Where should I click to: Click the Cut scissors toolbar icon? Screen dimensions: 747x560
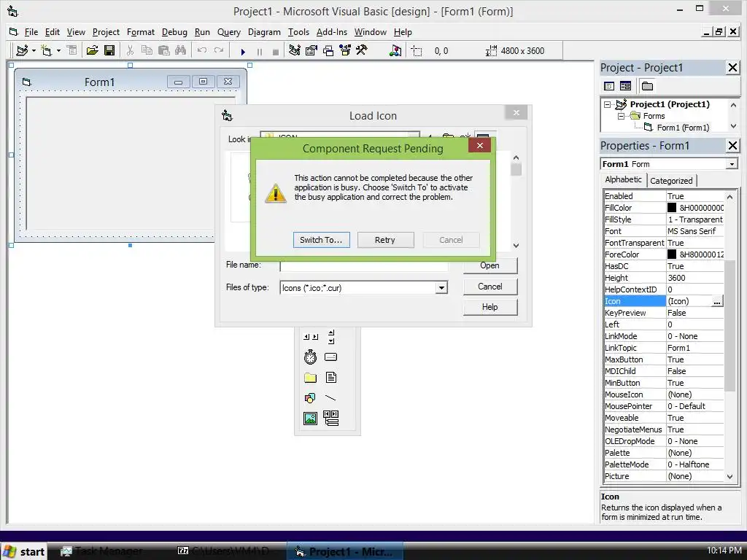(130, 50)
